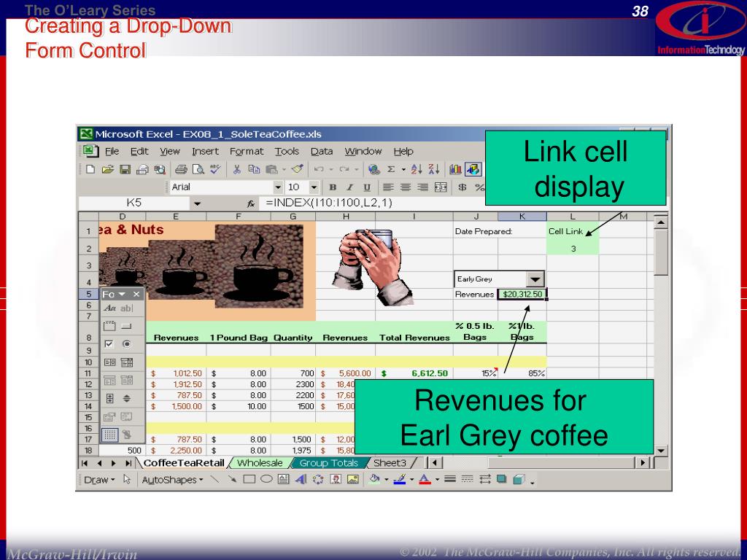The width and height of the screenshot is (747, 560).
Task: Click the Format Painter brush icon
Action: coord(298,169)
